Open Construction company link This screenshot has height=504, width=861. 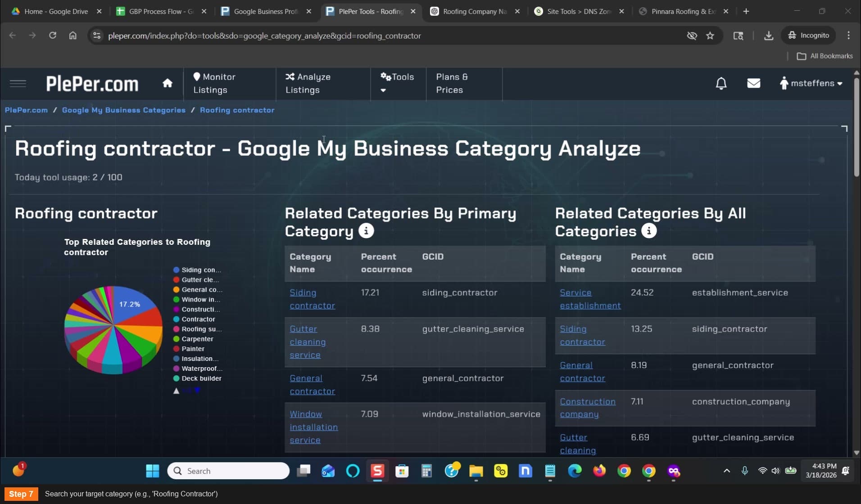pos(588,408)
